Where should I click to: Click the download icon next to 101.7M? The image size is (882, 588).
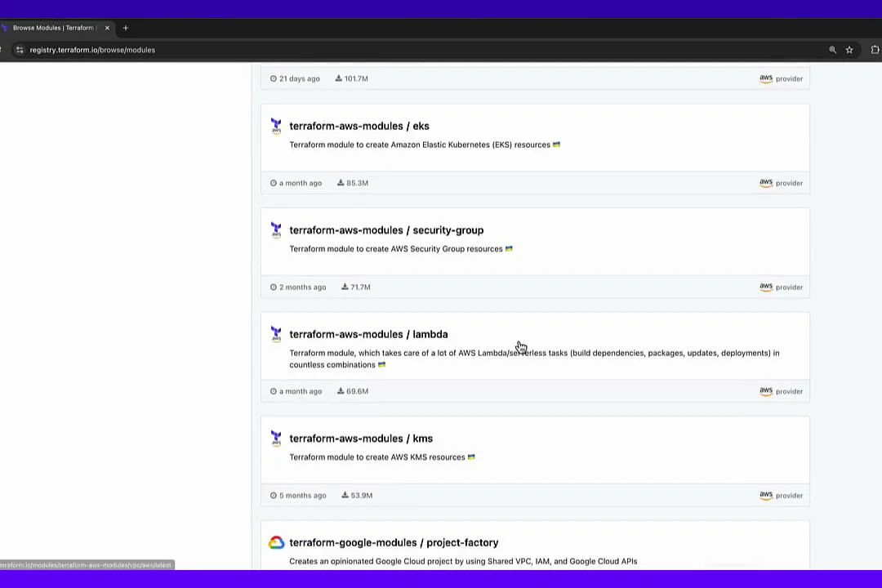click(339, 78)
